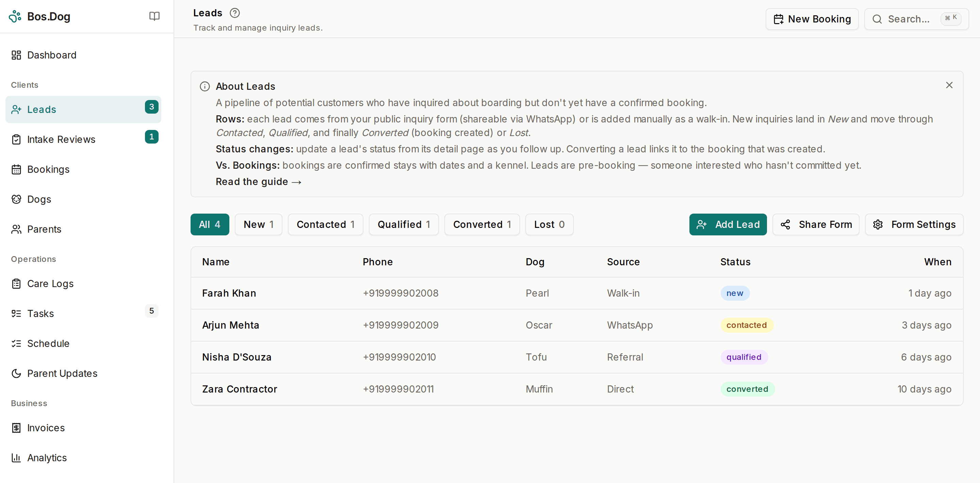The image size is (980, 483).
Task: Click the Tasks checklist icon
Action: 16,314
